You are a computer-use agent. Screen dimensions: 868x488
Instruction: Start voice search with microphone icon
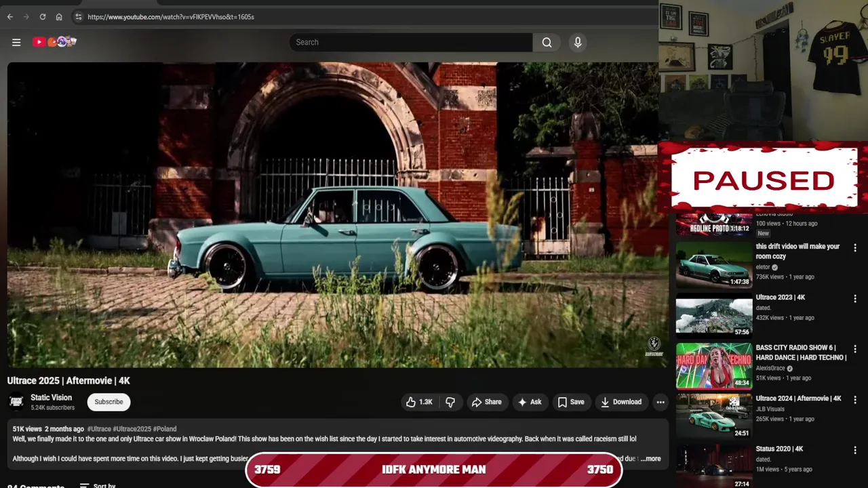[578, 42]
